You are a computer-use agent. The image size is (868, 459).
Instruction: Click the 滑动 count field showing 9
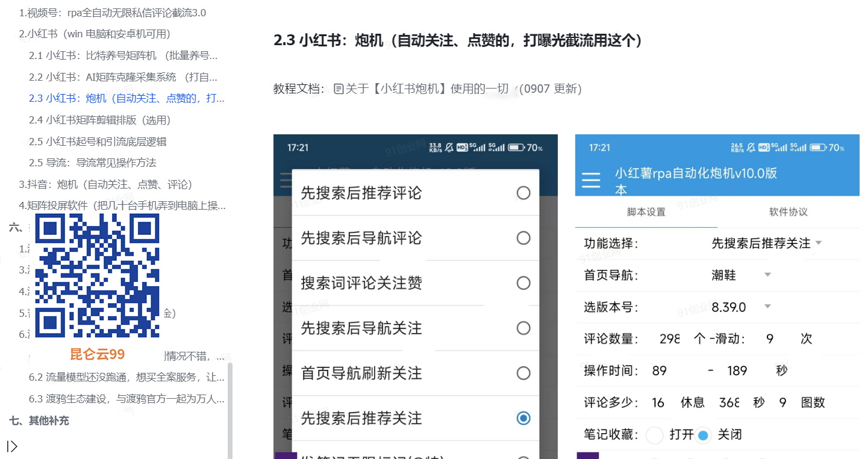pos(770,339)
